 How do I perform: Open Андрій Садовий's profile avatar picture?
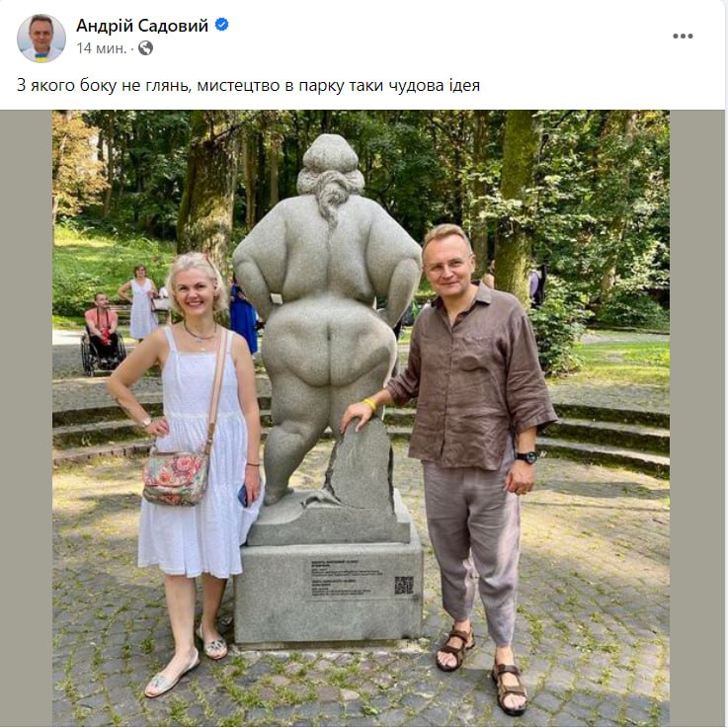tap(41, 39)
